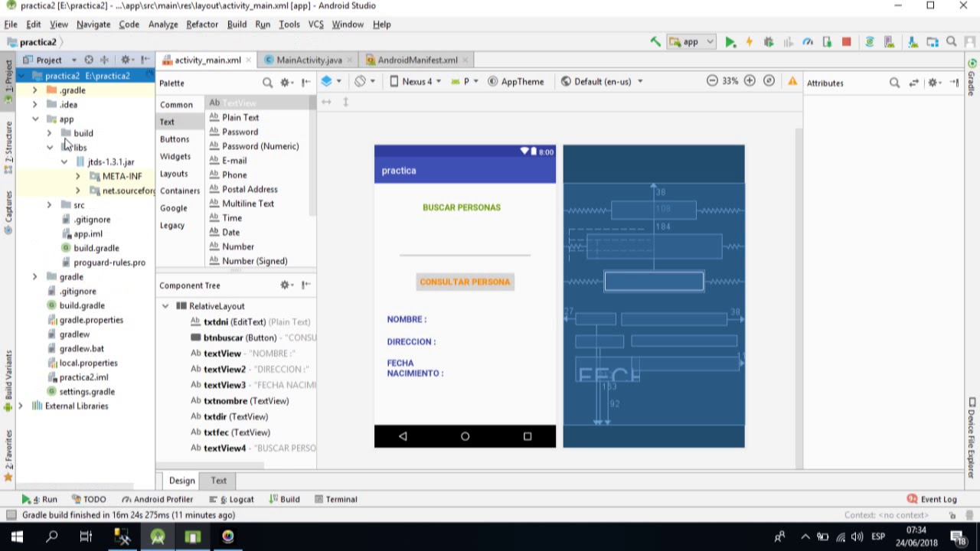980x551 pixels.
Task: Expand the src folder in project tree
Action: [49, 205]
